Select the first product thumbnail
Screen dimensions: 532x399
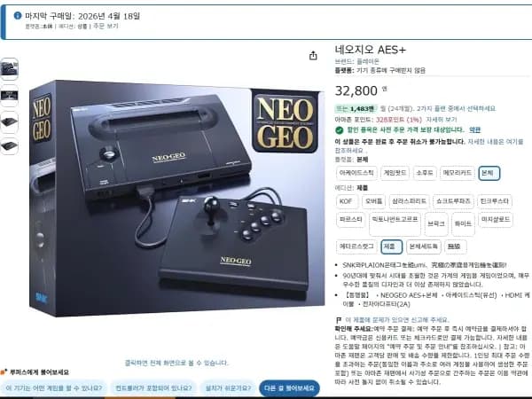coord(9,69)
